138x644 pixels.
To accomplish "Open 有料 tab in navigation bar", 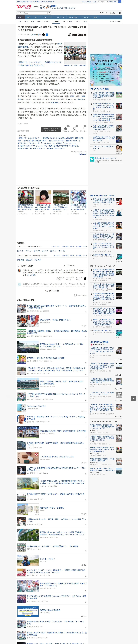I will tap(95, 17).
